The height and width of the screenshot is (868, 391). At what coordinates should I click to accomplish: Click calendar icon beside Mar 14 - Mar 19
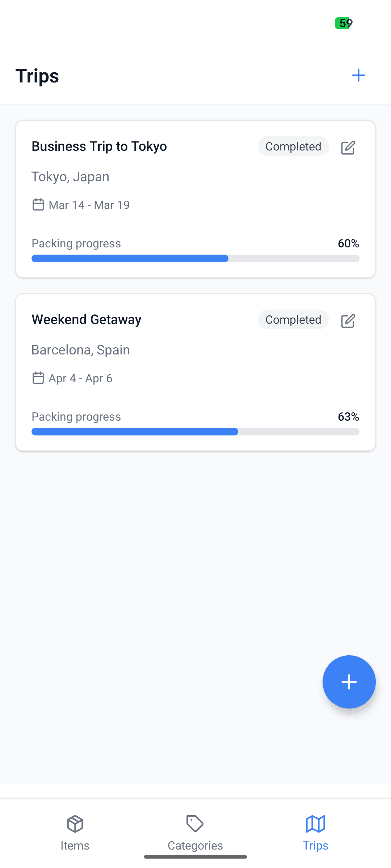(x=38, y=204)
